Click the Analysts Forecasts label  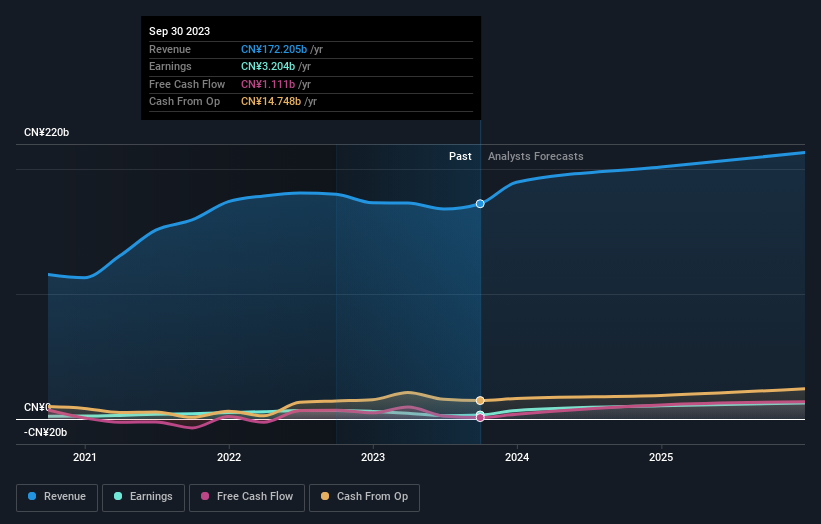[x=536, y=156]
